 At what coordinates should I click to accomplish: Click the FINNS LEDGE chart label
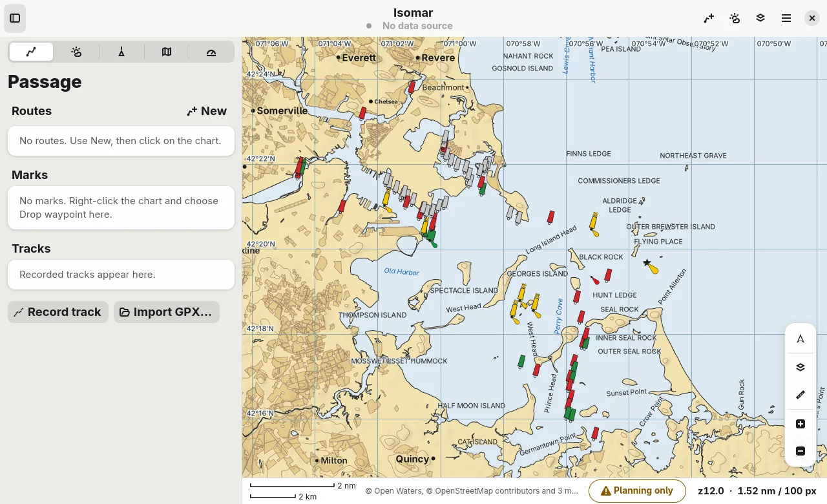589,154
